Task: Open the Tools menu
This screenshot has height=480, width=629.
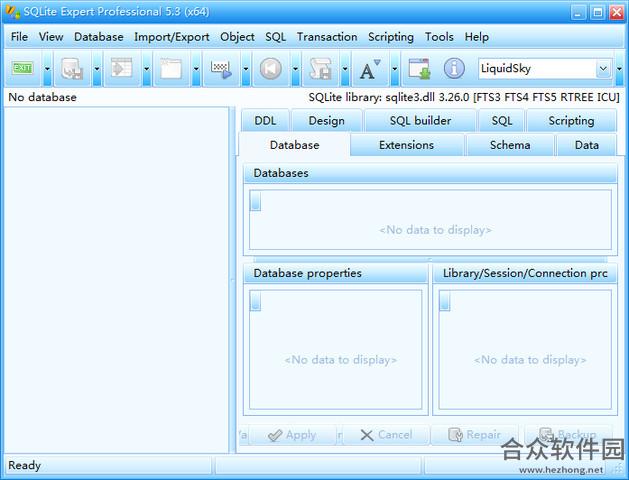Action: 439,37
